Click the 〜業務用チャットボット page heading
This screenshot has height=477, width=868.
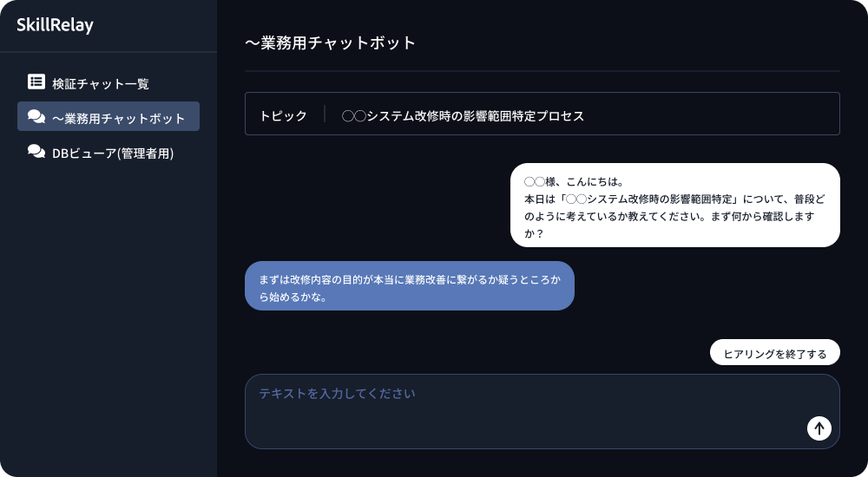[x=331, y=42]
